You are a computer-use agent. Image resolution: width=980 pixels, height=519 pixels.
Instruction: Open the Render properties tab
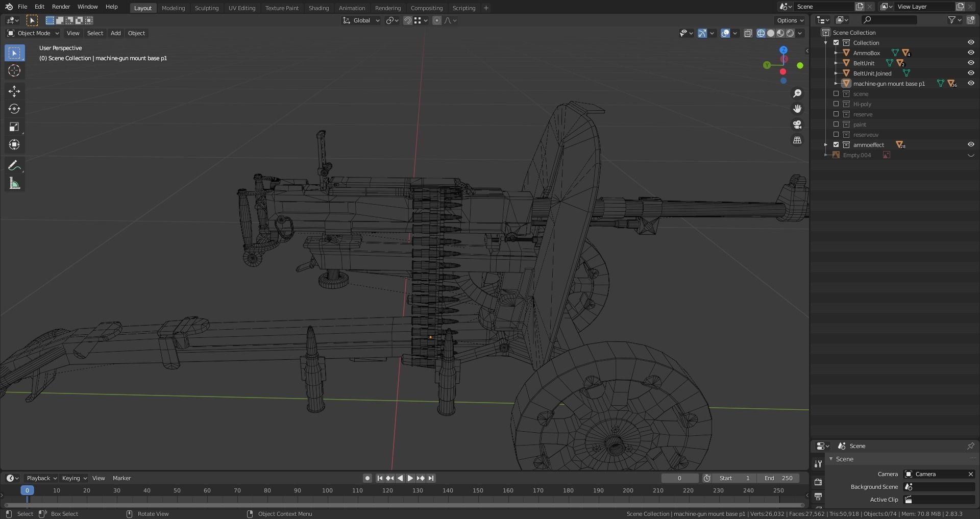[x=818, y=482]
